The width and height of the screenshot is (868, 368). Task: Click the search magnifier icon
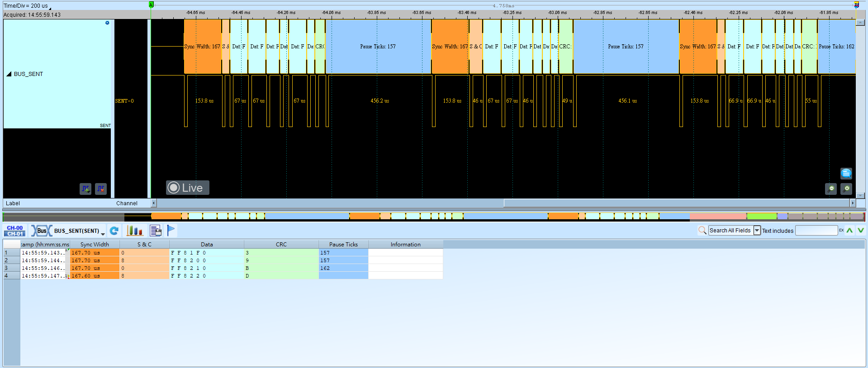point(702,231)
